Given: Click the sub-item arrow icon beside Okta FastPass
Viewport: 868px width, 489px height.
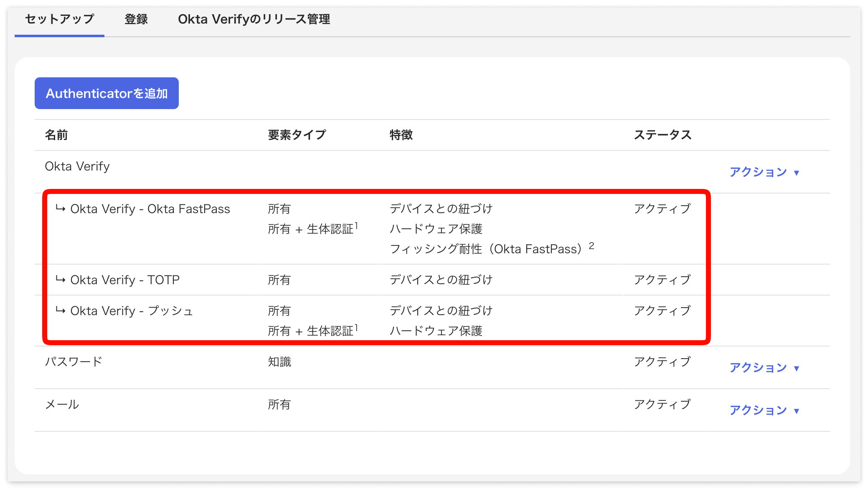Looking at the screenshot, I should [x=61, y=208].
